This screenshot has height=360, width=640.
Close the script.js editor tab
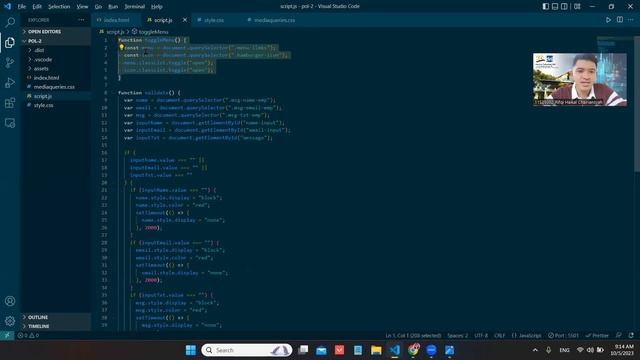(184, 20)
